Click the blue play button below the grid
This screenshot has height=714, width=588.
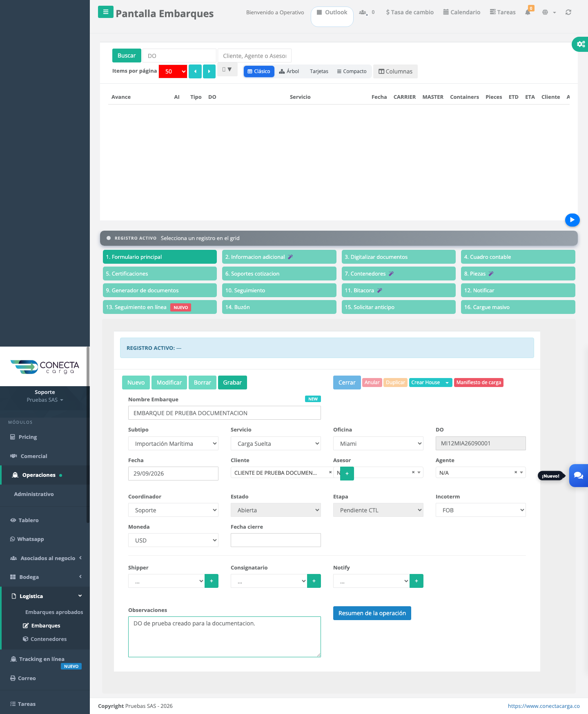(x=572, y=220)
